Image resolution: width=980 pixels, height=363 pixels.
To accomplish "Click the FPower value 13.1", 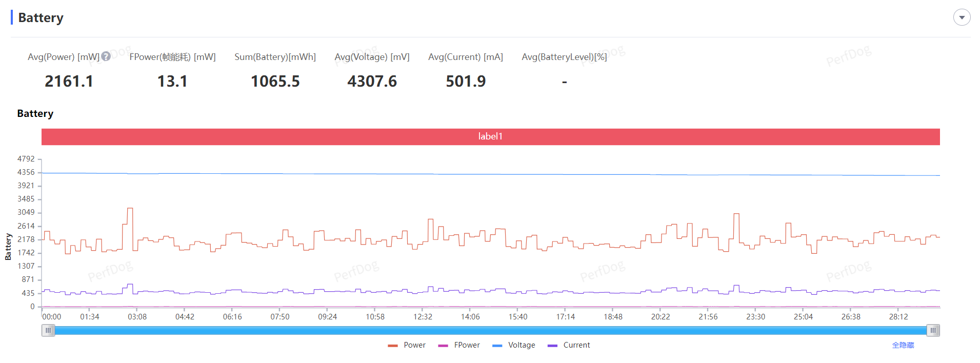I will pos(172,81).
